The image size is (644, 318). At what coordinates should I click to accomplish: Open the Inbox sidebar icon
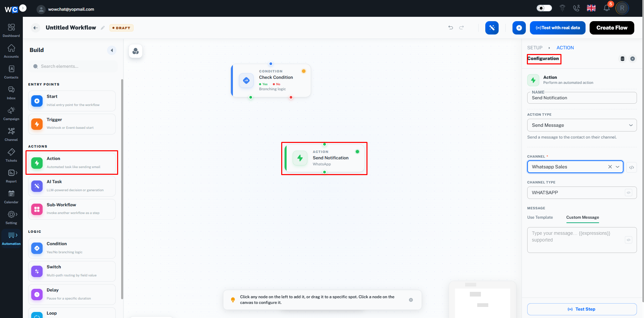click(11, 93)
